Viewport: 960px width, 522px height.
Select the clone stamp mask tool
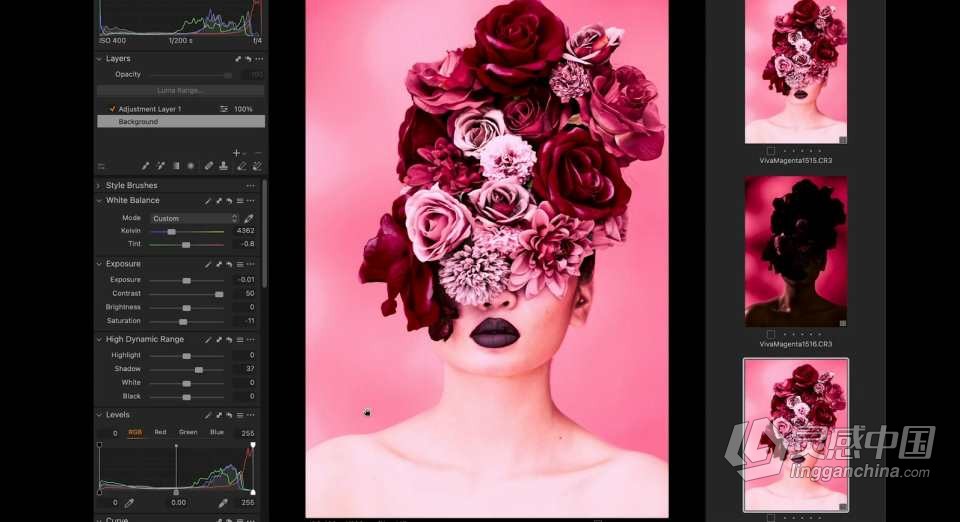pyautogui.click(x=223, y=166)
